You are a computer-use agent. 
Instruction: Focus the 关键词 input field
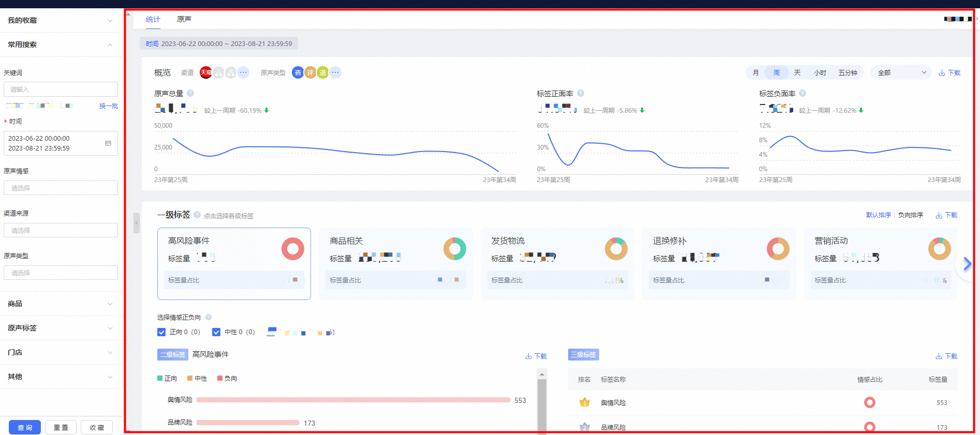tap(61, 89)
